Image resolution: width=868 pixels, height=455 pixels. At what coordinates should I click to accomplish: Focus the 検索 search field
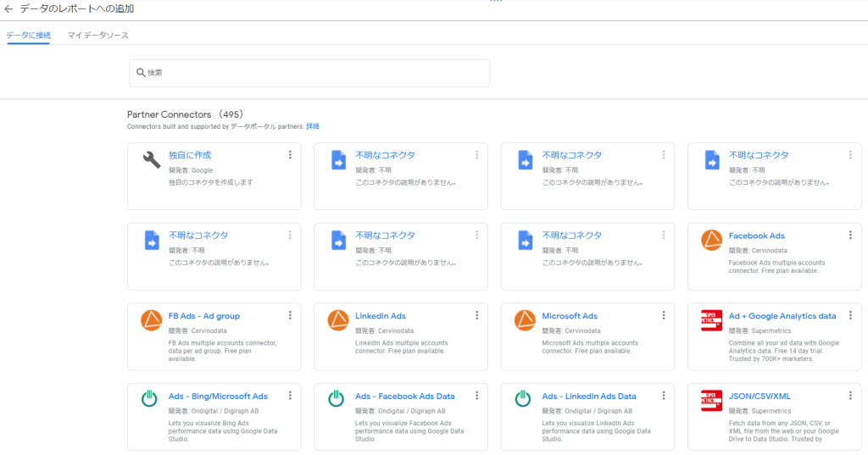coord(309,73)
